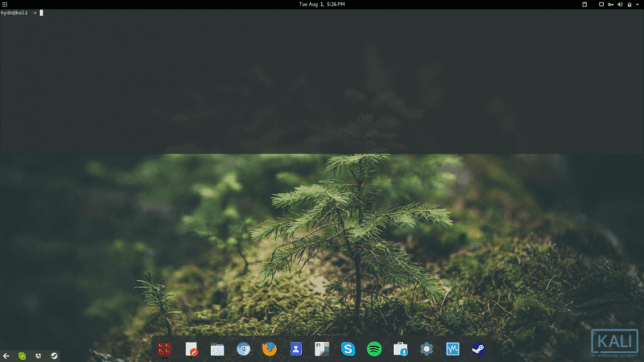This screenshot has width=644, height=362.
Task: Open the volume speaker indicator
Action: 620,4
